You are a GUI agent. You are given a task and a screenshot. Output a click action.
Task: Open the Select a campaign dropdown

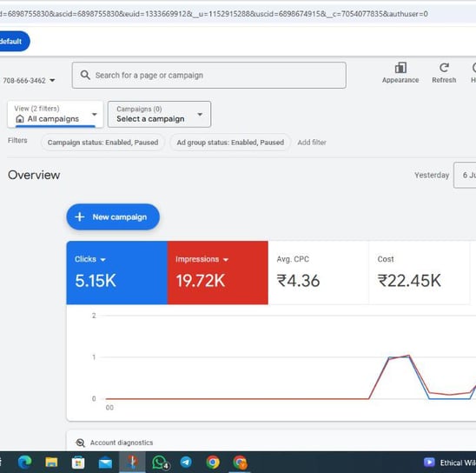(x=159, y=114)
